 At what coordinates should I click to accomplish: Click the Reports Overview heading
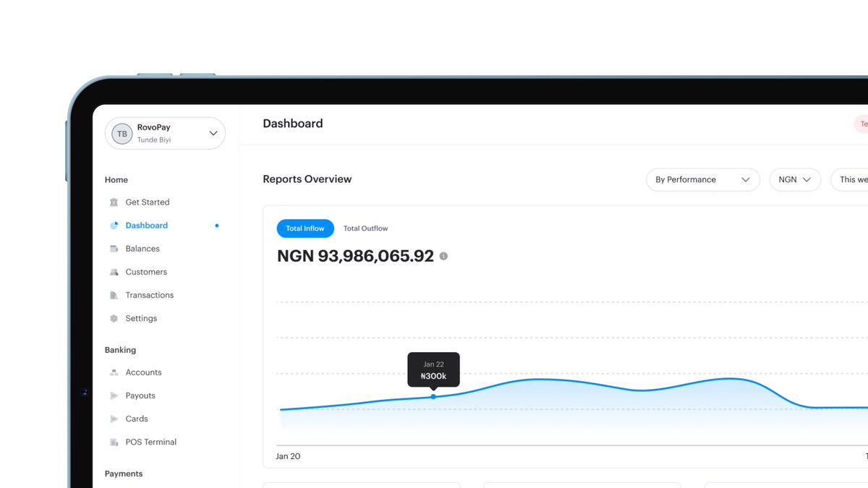click(307, 179)
